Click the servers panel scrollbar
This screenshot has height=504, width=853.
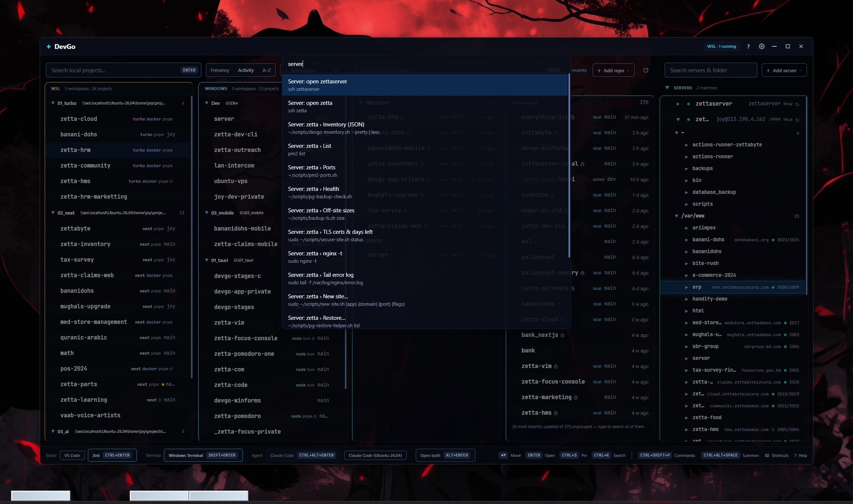click(x=806, y=196)
